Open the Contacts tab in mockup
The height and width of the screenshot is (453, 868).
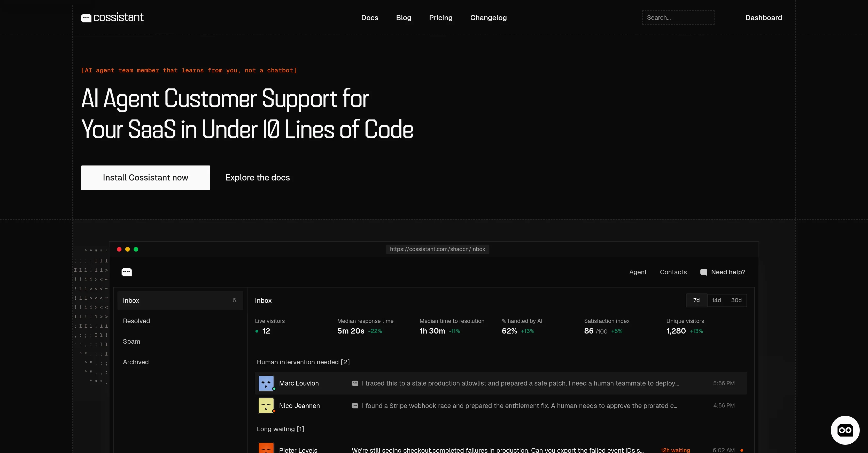pyautogui.click(x=673, y=272)
